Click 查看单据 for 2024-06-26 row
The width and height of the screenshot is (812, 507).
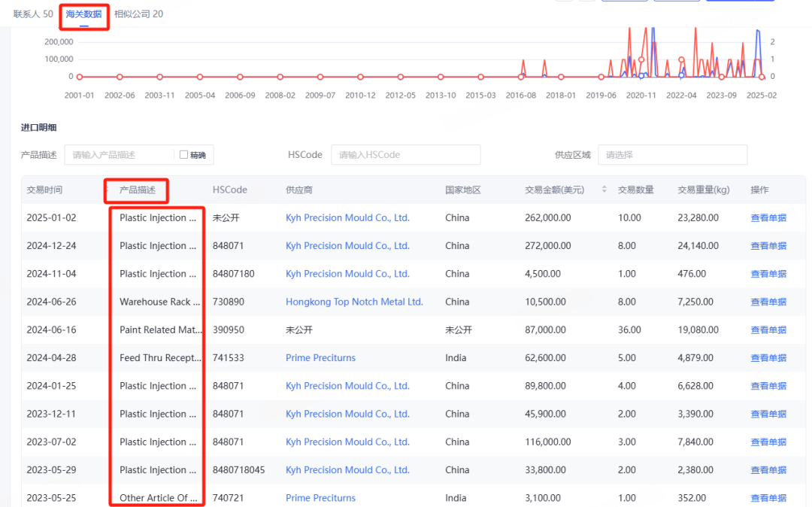768,302
